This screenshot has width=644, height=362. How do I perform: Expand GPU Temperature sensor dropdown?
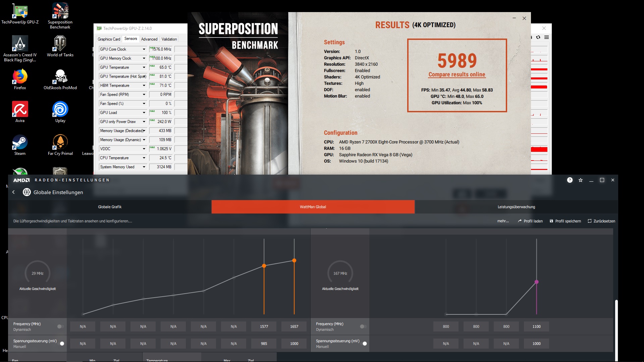144,67
